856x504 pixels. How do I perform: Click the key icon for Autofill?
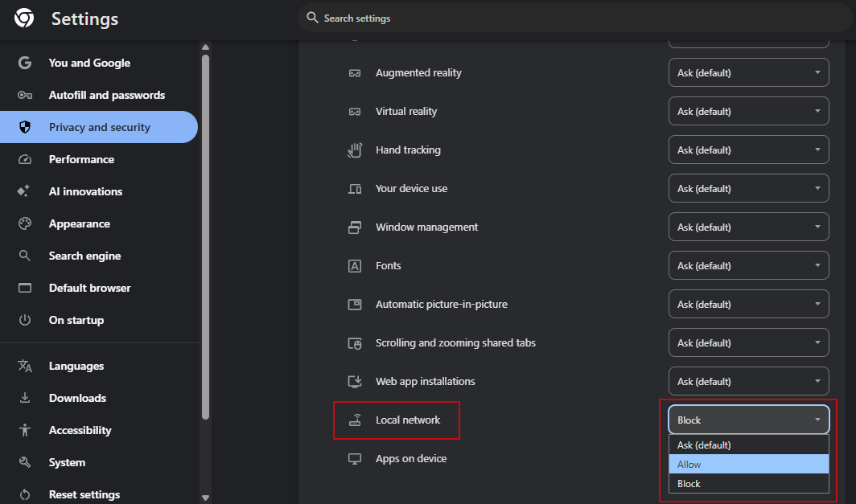coord(25,95)
